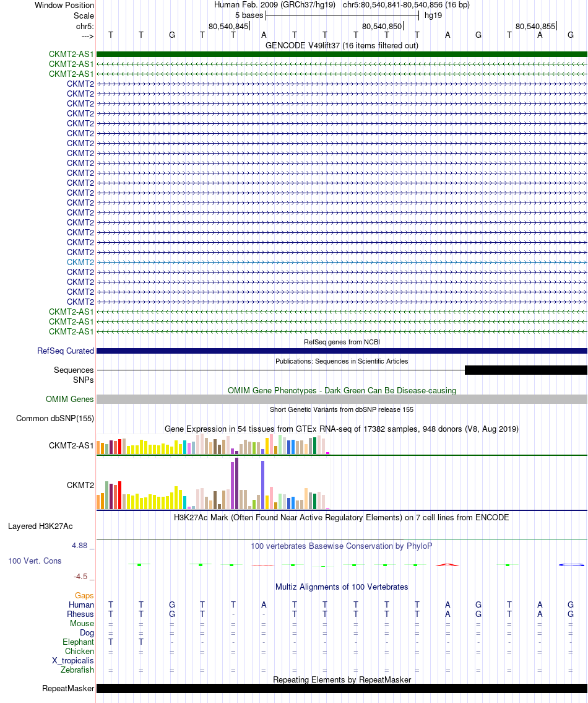
Task: Click the gray OMIM Genes bar
Action: coord(342,400)
